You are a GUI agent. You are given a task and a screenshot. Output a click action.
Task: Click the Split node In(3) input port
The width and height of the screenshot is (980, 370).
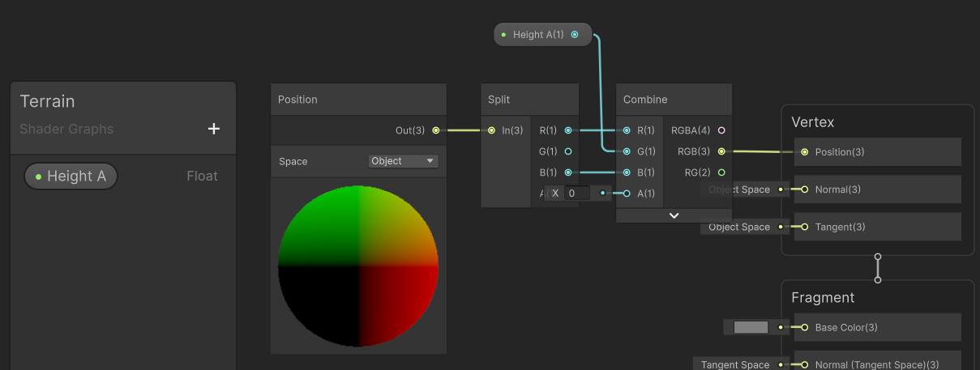point(492,130)
